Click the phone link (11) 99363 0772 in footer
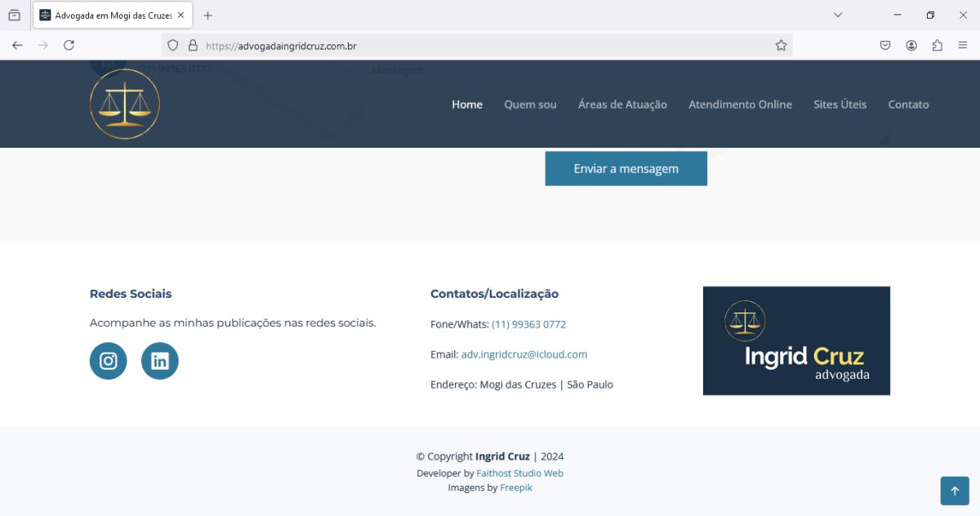Viewport: 980px width, 516px height. click(528, 324)
